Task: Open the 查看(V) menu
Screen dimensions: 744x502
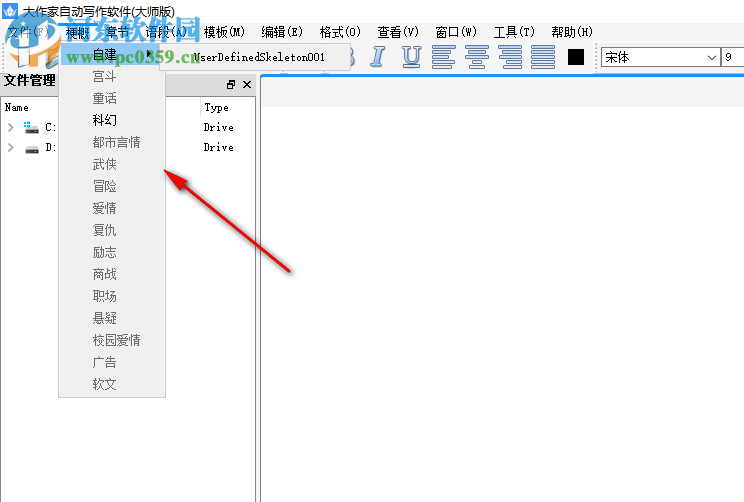Action: click(x=398, y=32)
